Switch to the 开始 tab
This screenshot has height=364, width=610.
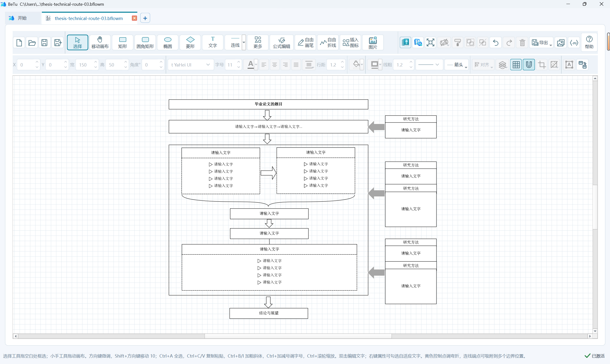22,18
